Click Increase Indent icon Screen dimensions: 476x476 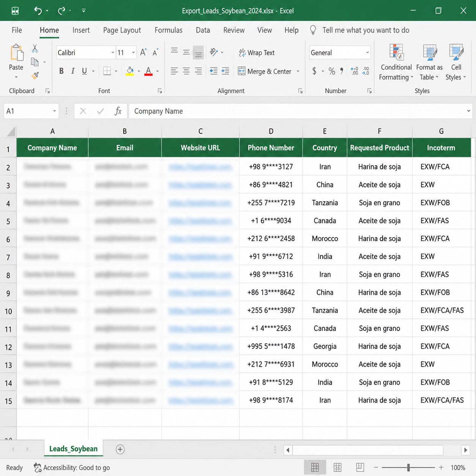pos(225,71)
